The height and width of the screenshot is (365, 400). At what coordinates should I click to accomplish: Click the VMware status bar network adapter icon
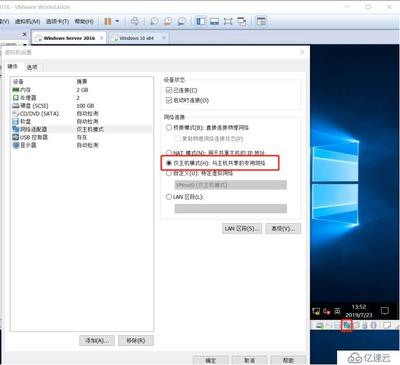[x=347, y=325]
